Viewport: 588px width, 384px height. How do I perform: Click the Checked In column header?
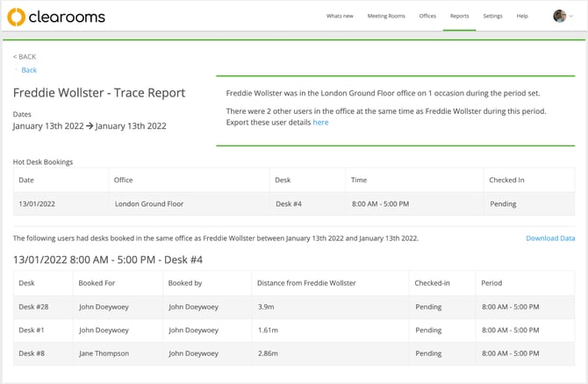(507, 181)
